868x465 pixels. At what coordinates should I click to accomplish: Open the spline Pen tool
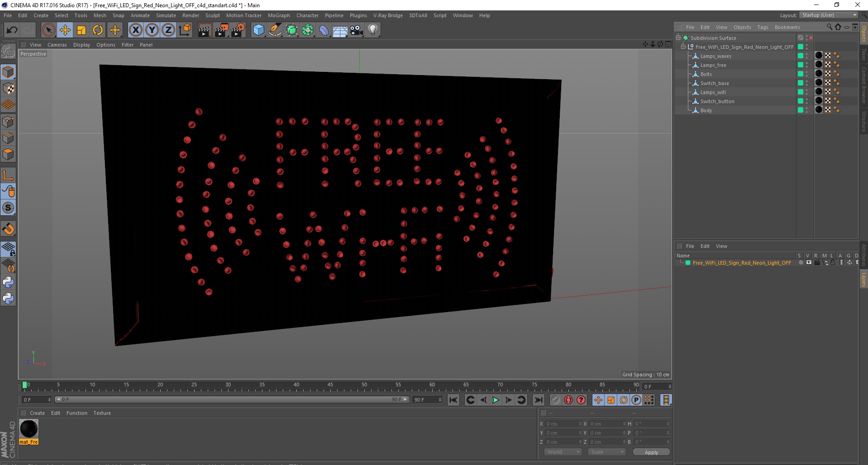[x=275, y=30]
